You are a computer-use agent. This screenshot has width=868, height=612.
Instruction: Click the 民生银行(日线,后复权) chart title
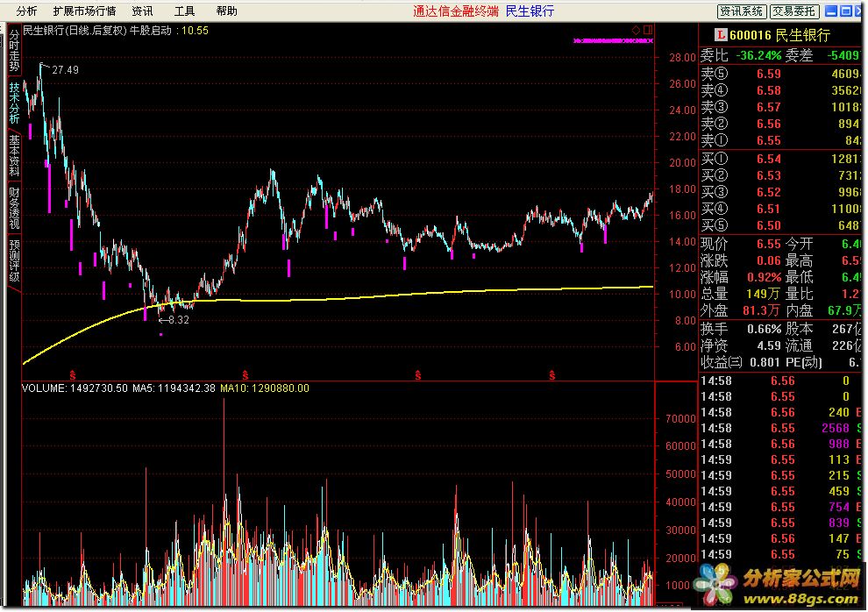(75, 31)
